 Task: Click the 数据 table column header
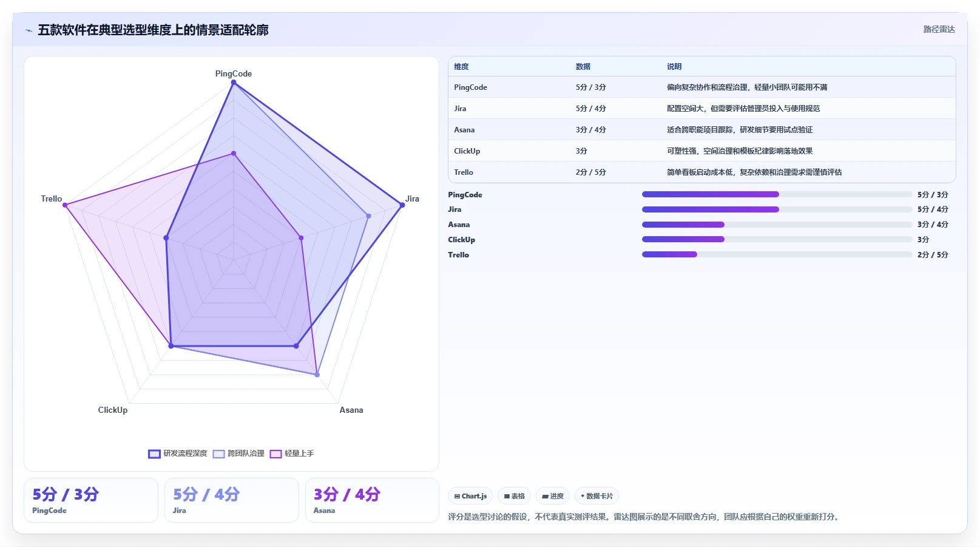tap(583, 67)
